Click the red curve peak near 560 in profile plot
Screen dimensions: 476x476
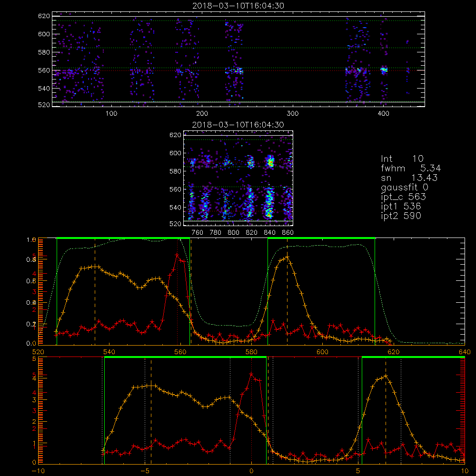[177, 255]
